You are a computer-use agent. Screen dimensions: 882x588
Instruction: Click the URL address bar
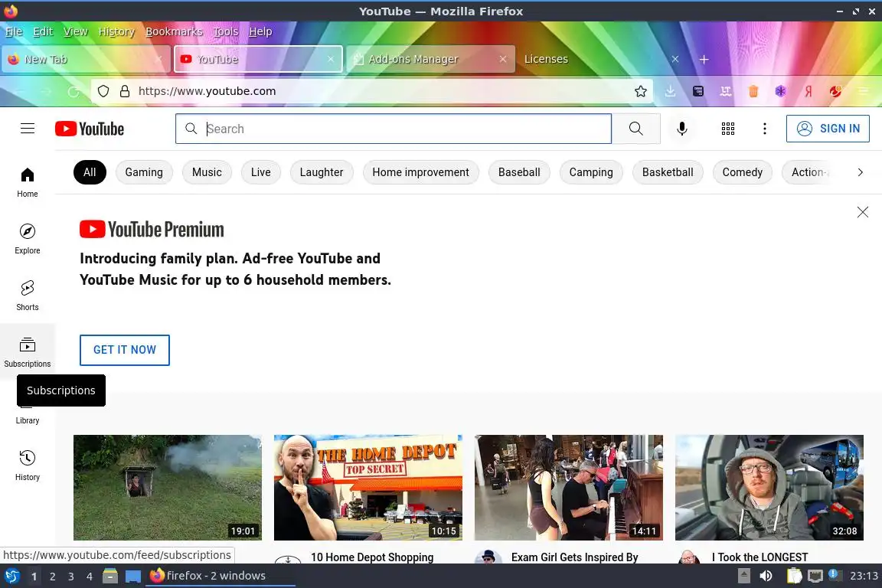coord(371,91)
